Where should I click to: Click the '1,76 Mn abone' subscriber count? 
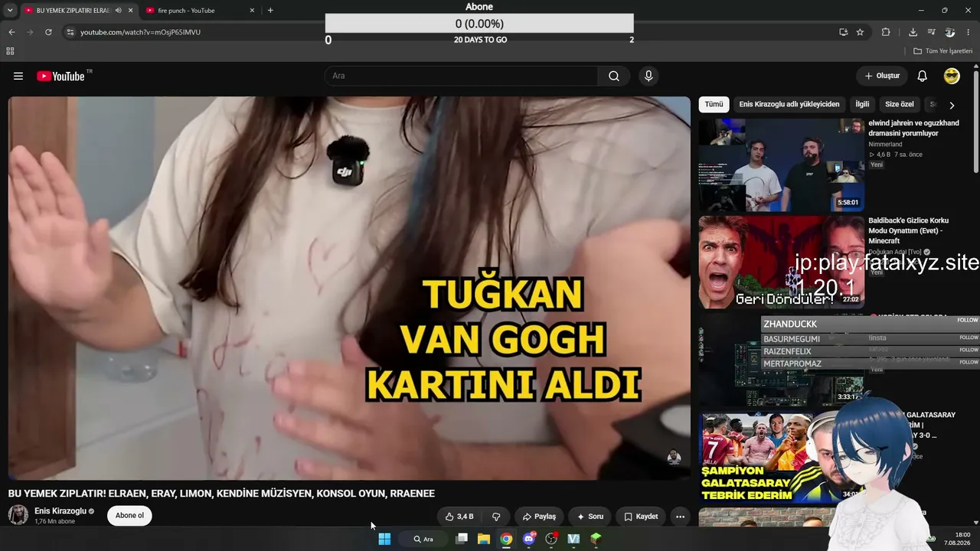coord(54,522)
